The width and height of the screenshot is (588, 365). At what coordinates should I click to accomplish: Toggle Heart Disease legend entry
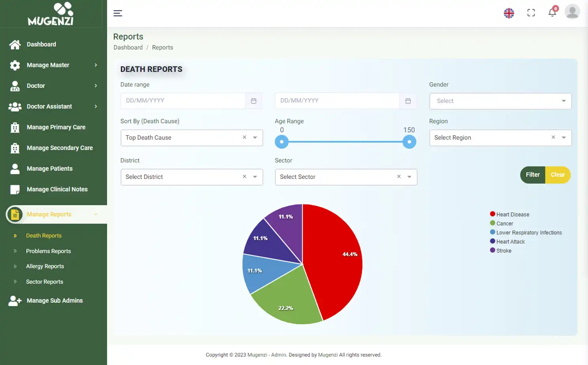click(512, 214)
